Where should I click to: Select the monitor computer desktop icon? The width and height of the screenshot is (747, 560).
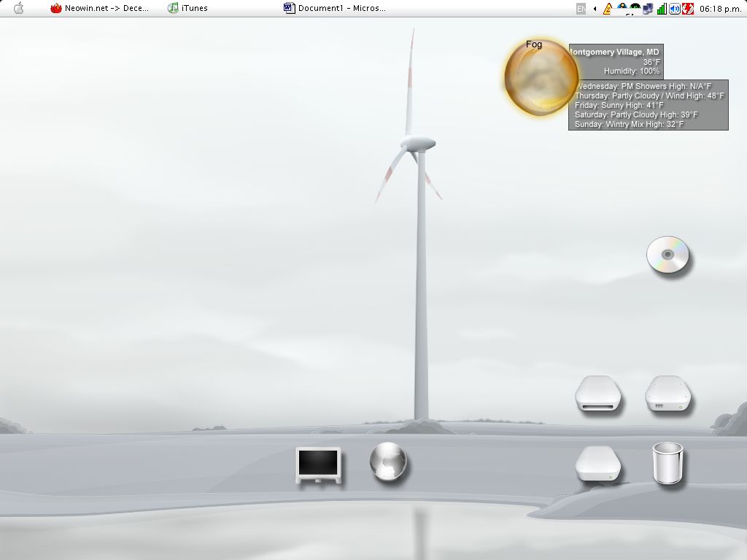[318, 464]
